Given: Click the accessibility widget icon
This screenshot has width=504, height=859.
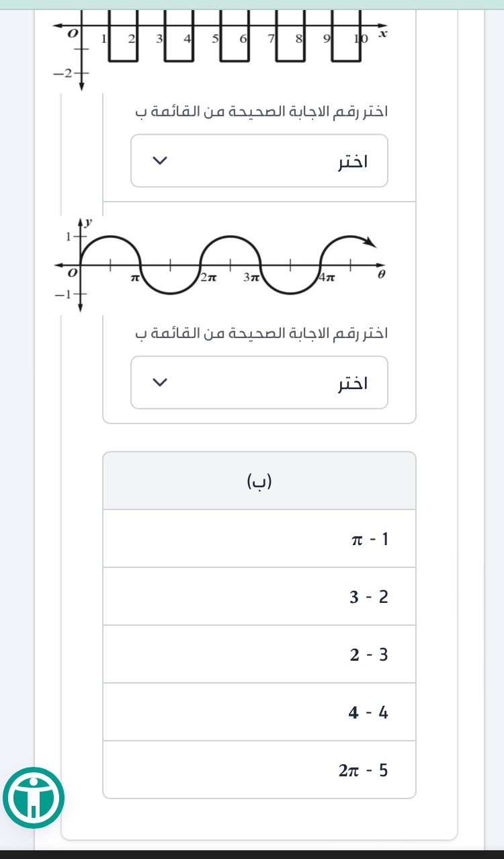Looking at the screenshot, I should 34,798.
